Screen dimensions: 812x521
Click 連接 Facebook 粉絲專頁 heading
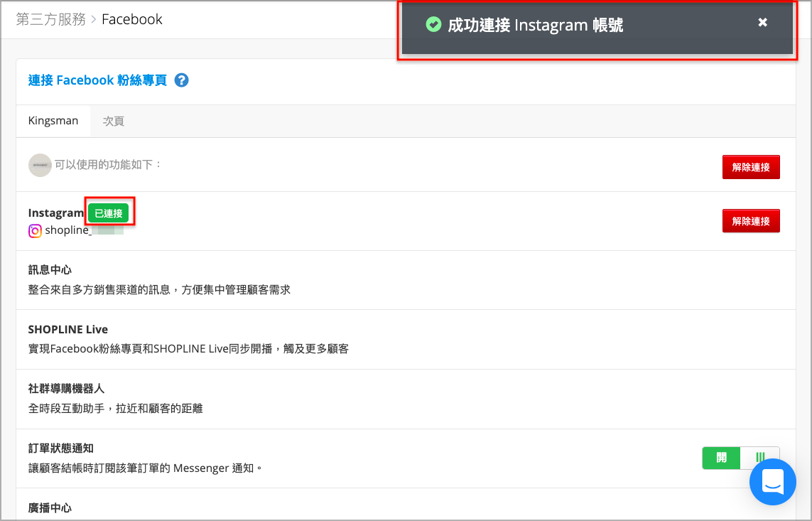tap(97, 80)
